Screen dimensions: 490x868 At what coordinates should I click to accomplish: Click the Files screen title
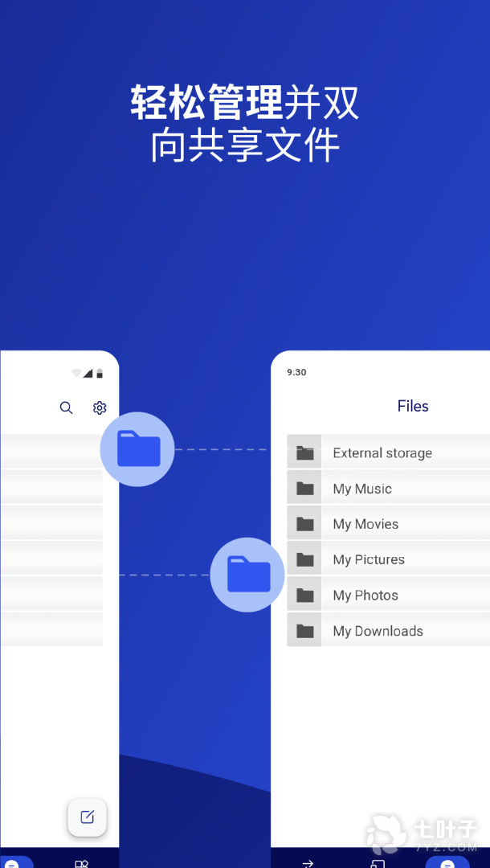click(413, 407)
